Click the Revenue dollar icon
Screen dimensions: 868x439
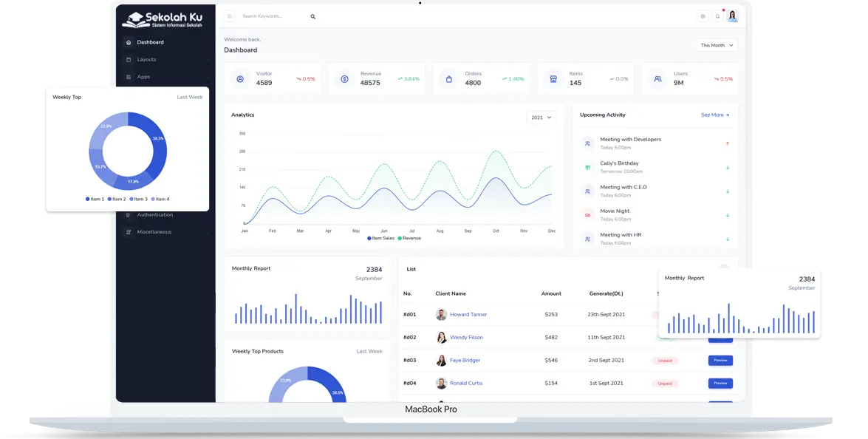click(344, 79)
